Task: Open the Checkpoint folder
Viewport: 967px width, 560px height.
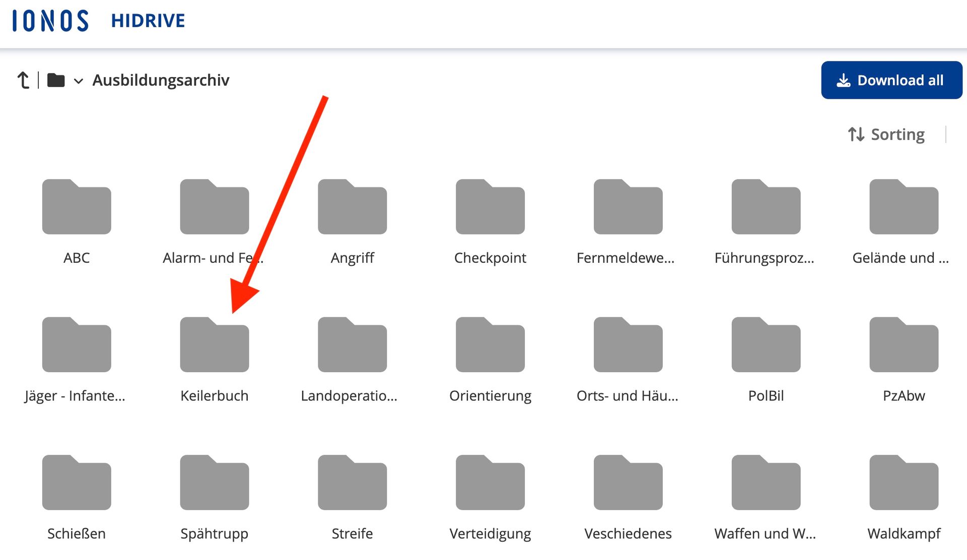Action: click(490, 207)
